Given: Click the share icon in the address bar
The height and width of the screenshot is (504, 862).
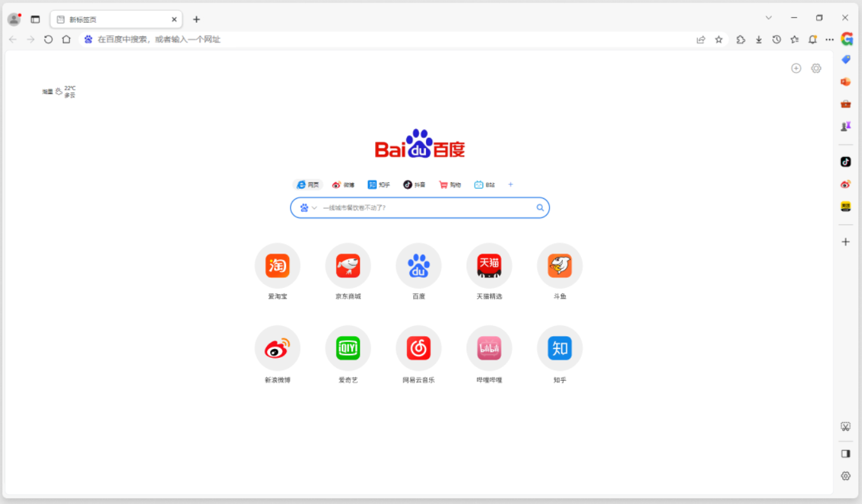Looking at the screenshot, I should (701, 39).
